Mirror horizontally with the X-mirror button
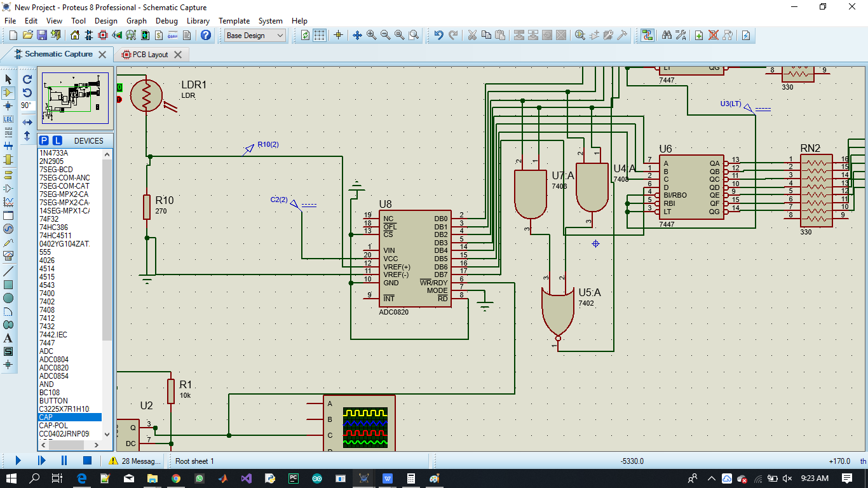This screenshot has height=488, width=868. (27, 122)
